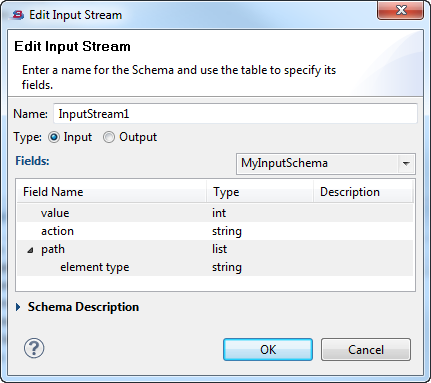Click the Field Name column header
The width and height of the screenshot is (431, 383).
pyautogui.click(x=112, y=192)
